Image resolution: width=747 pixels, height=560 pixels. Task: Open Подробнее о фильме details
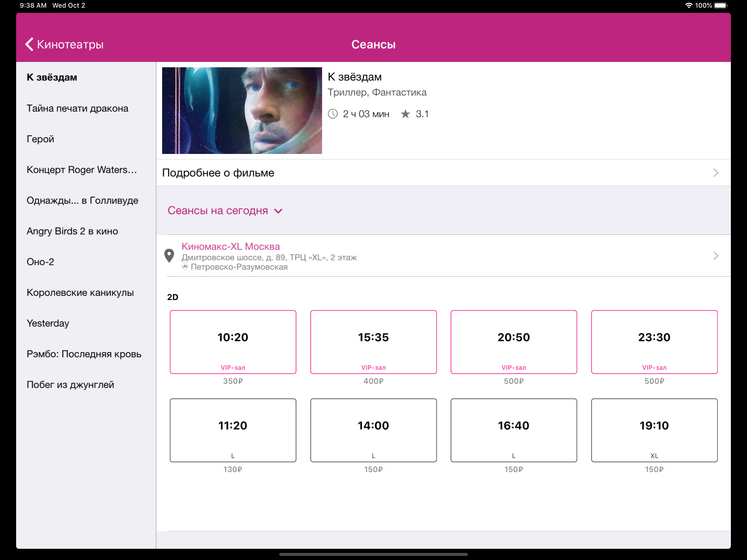443,173
